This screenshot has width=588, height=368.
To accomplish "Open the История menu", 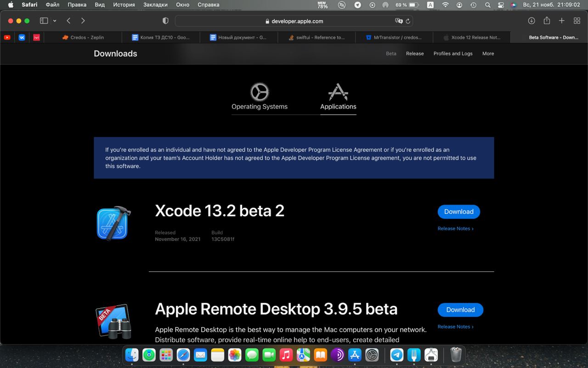I will coord(124,5).
